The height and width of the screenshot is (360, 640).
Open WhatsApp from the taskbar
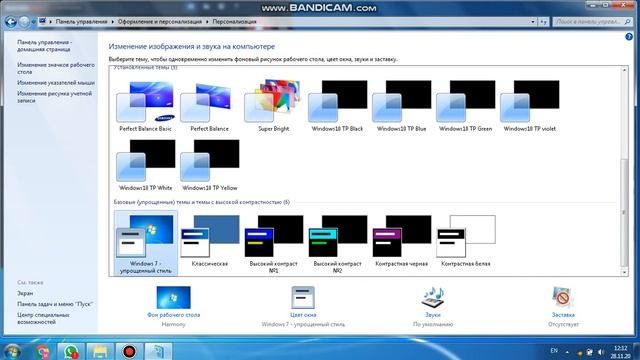pos(71,351)
